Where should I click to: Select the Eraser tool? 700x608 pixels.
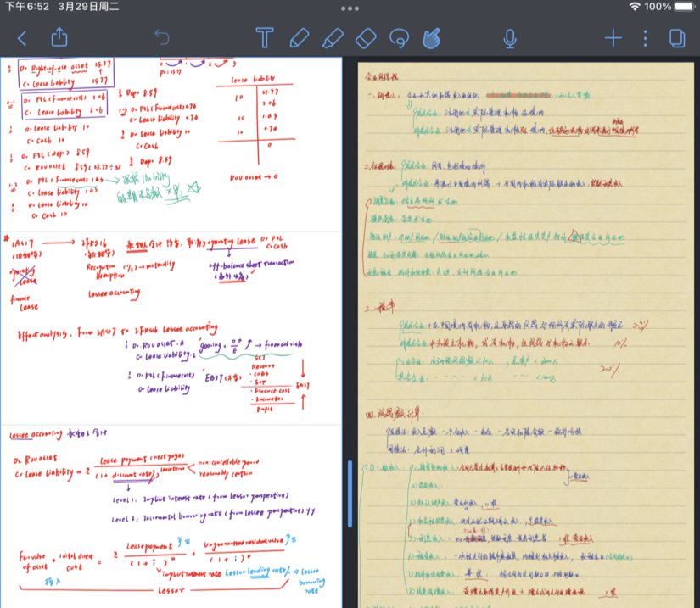(x=366, y=38)
